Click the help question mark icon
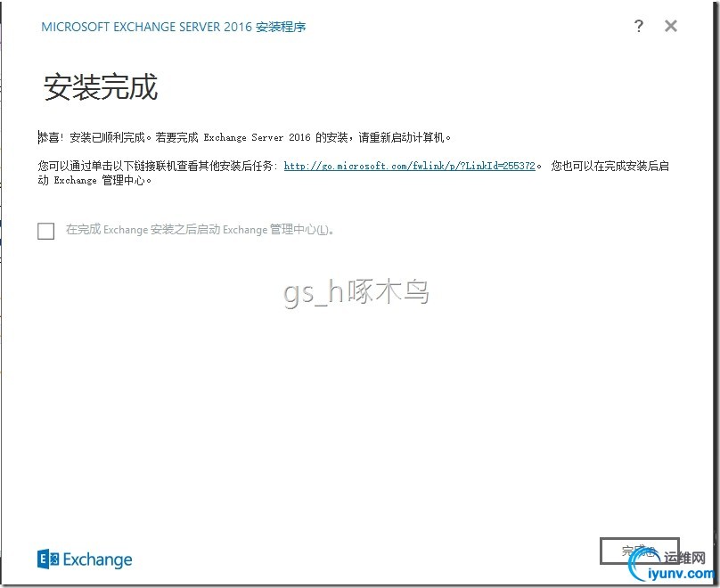 tap(639, 26)
